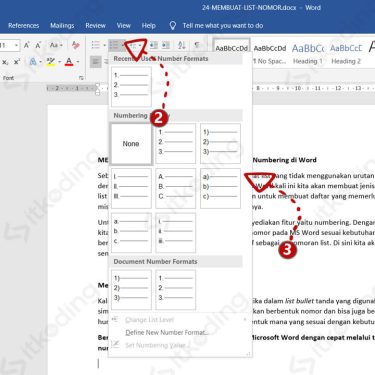Toggle subscript formatting
Viewport: 375px width, 375px height.
point(5,62)
